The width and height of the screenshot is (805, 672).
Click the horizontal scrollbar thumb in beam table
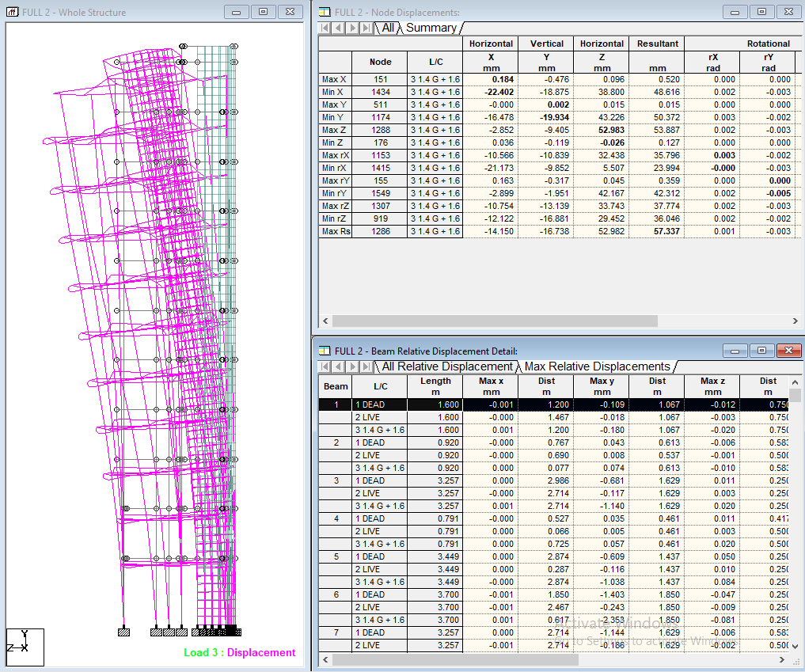click(455, 659)
